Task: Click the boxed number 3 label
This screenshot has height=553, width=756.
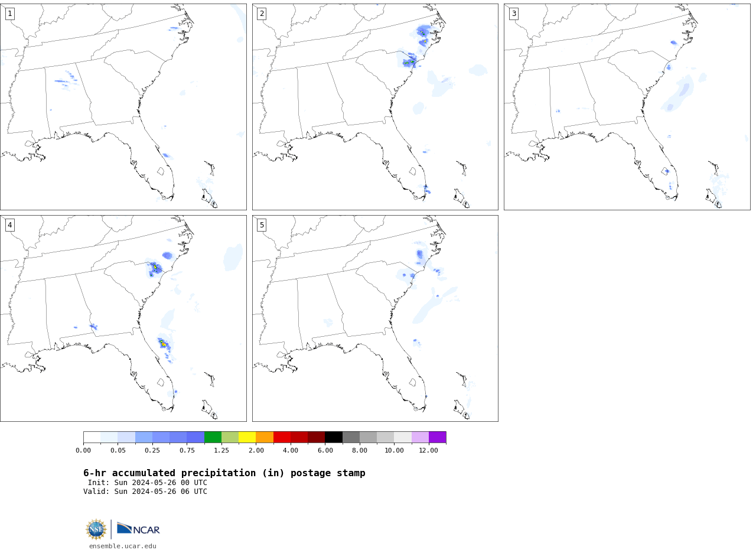Action: (513, 14)
